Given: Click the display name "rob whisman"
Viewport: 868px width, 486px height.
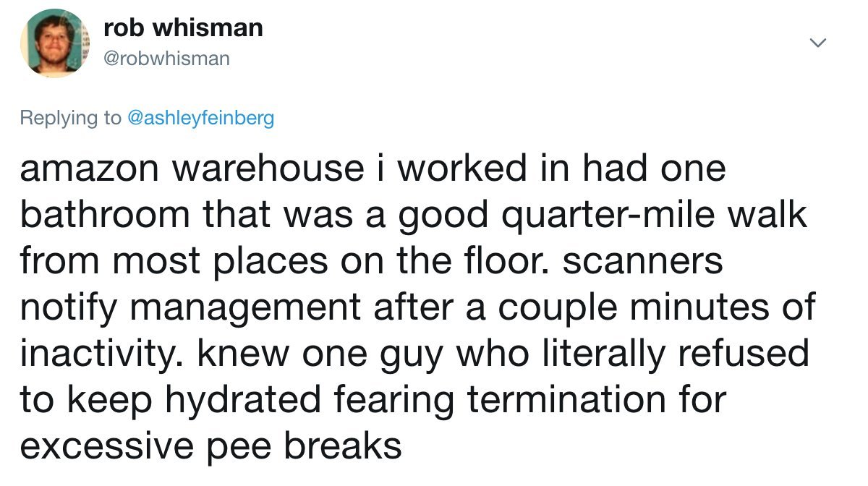Looking at the screenshot, I should (183, 28).
